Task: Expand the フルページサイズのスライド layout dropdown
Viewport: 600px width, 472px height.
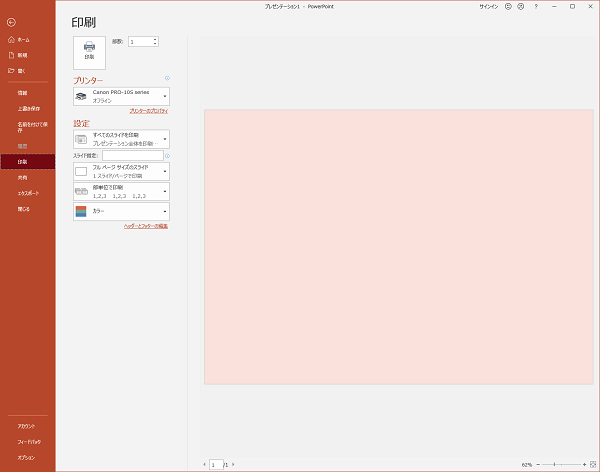Action: point(121,171)
